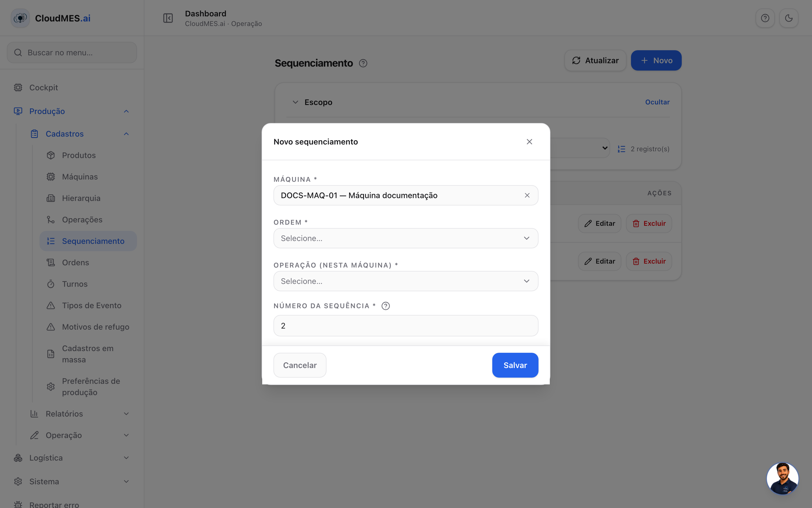
Task: Click Editar on the second row
Action: 599,261
